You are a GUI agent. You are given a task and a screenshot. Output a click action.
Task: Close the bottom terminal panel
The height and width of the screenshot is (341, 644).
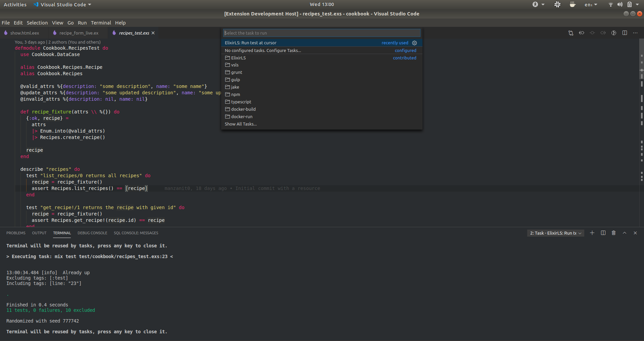click(635, 233)
